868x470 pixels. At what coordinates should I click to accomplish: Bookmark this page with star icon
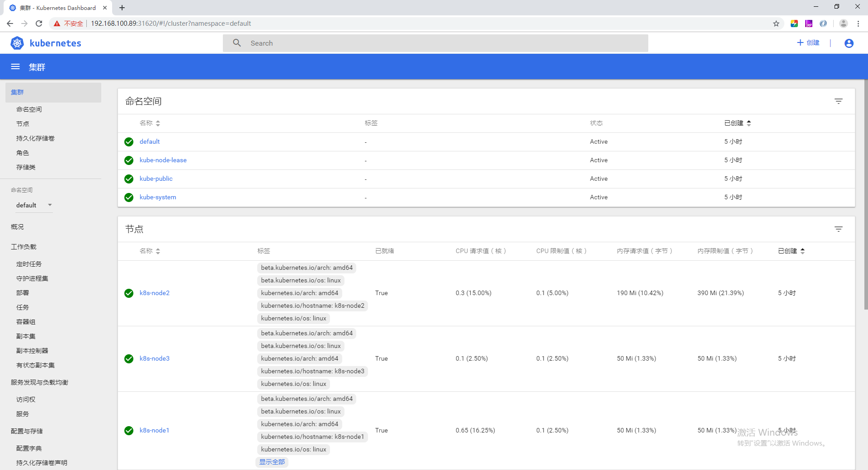pyautogui.click(x=776, y=23)
